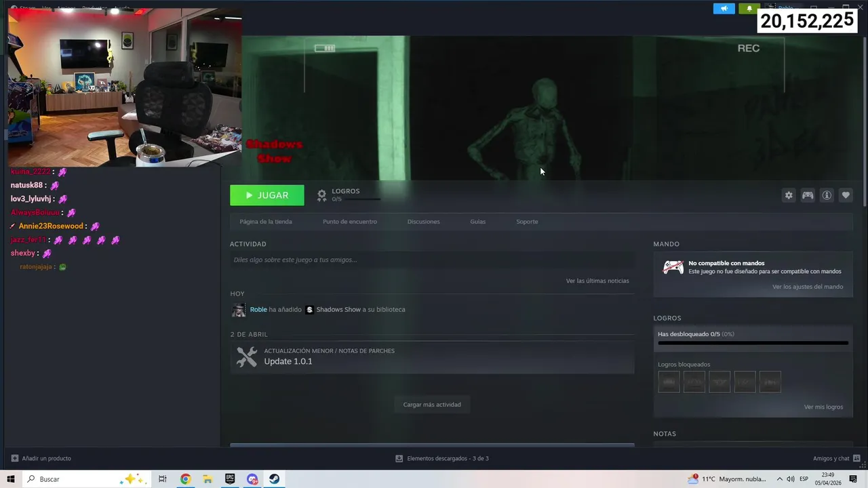Open Amigos y chat panel

click(836, 459)
